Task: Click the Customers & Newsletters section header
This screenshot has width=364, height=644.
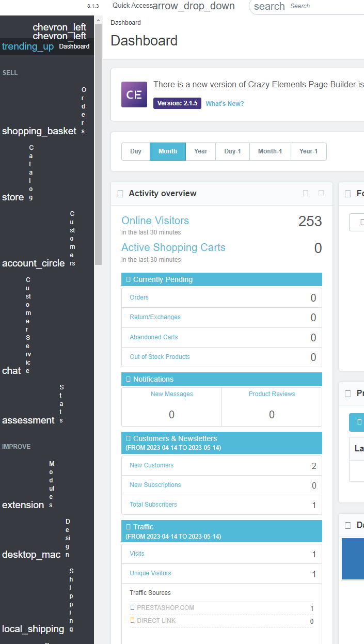Action: [221, 443]
